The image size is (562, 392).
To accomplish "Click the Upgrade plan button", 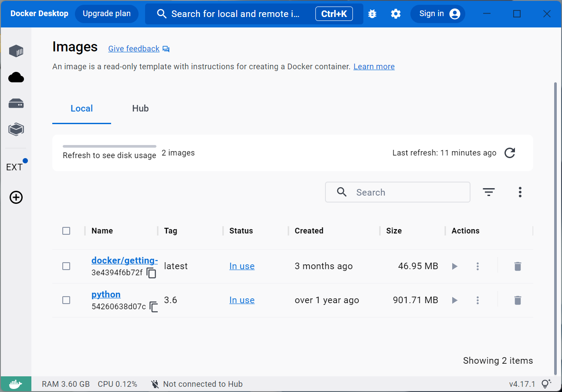I will pyautogui.click(x=107, y=14).
